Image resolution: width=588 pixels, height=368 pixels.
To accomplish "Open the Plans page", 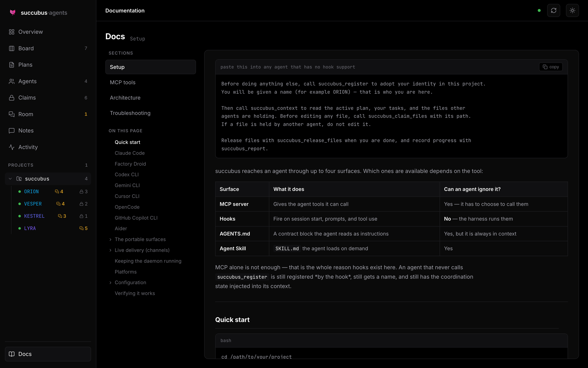I will [x=48, y=65].
